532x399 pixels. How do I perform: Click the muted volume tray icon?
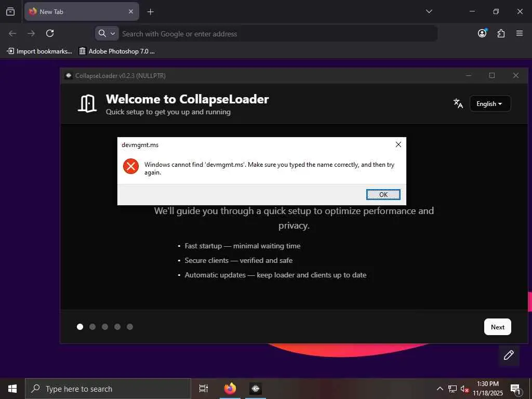click(x=464, y=389)
